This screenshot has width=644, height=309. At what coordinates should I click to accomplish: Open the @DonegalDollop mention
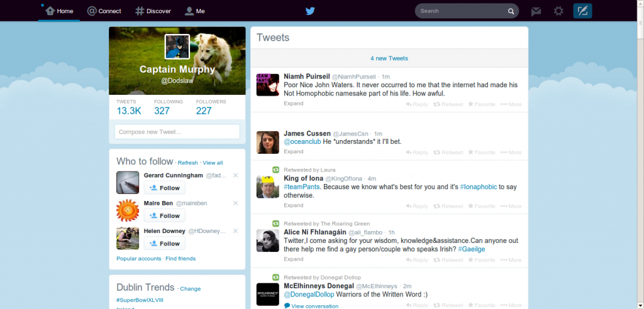click(x=309, y=294)
